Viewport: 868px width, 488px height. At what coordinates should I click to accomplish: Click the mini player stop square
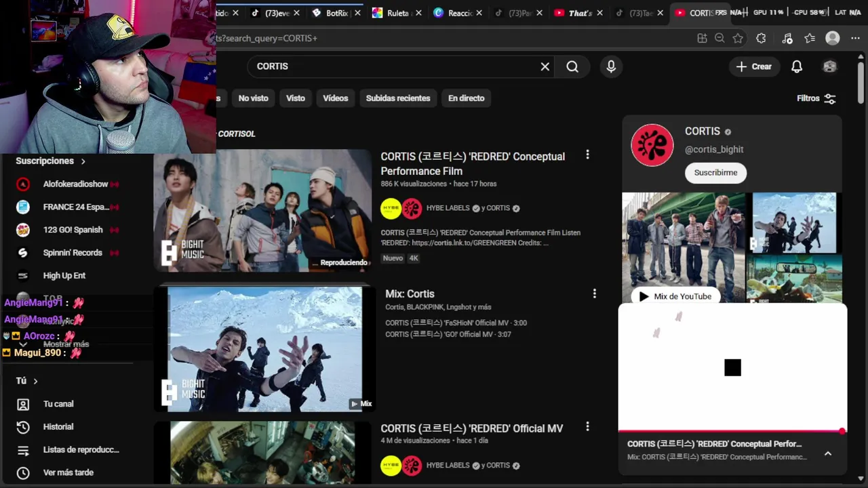[732, 367]
